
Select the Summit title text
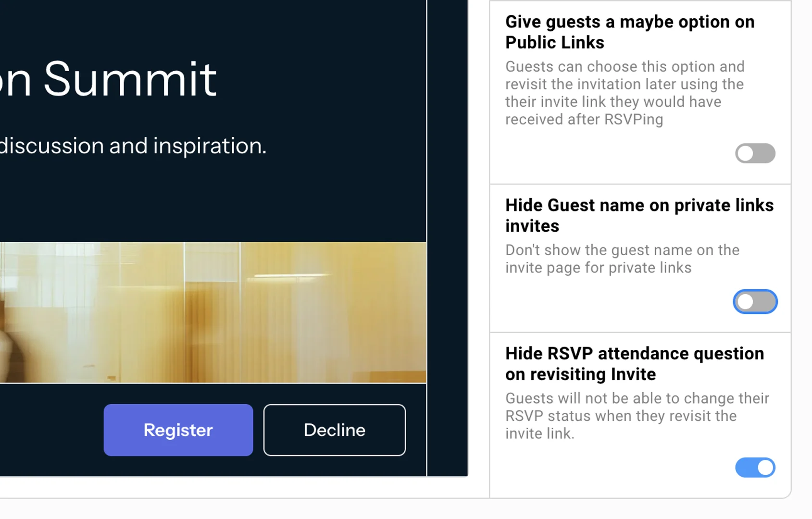click(130, 79)
